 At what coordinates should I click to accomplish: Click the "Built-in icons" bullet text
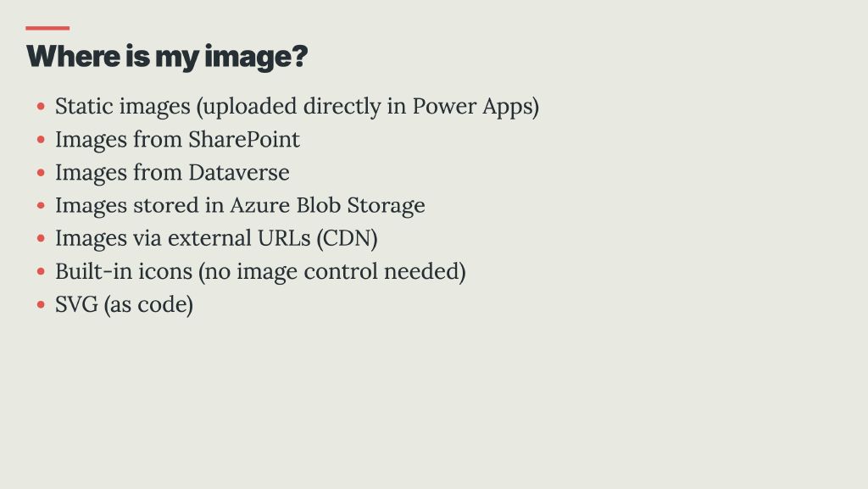coord(260,271)
